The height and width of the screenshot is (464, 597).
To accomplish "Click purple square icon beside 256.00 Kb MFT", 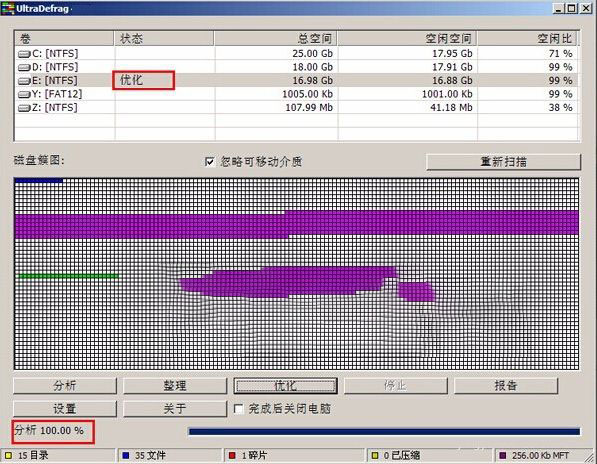I will coord(503,455).
